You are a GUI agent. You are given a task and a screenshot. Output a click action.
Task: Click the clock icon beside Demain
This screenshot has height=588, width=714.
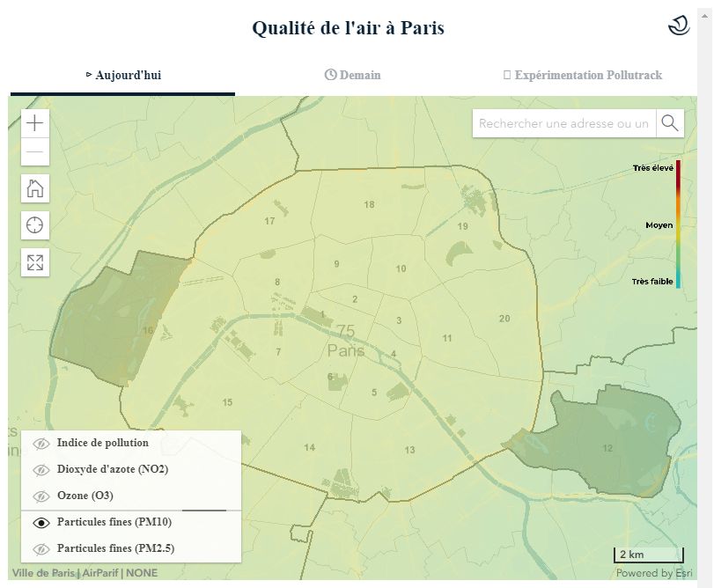[x=331, y=75]
